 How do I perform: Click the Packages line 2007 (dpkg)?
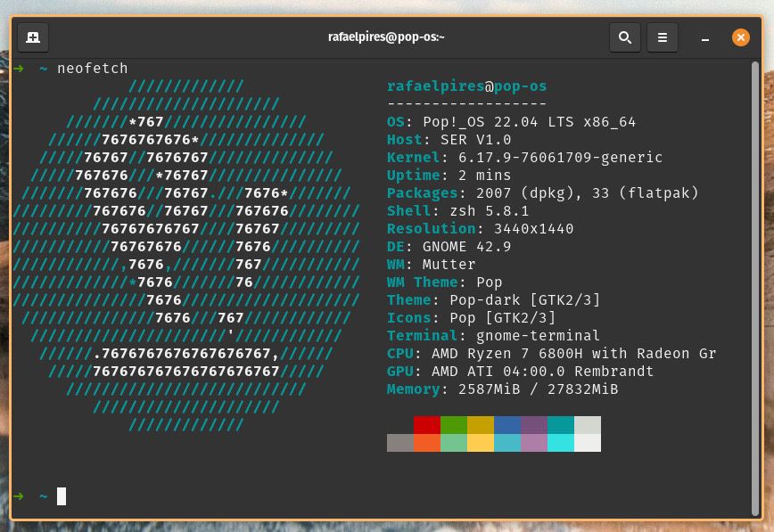(542, 193)
